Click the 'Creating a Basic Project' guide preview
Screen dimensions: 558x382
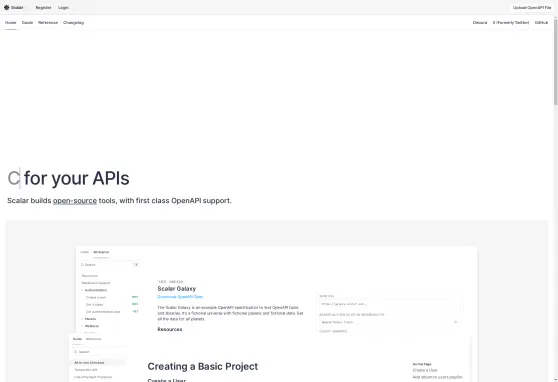click(x=269, y=358)
